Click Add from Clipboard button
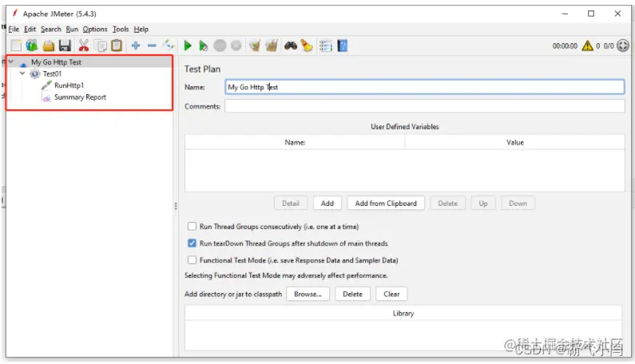635x364 pixels. (x=386, y=204)
